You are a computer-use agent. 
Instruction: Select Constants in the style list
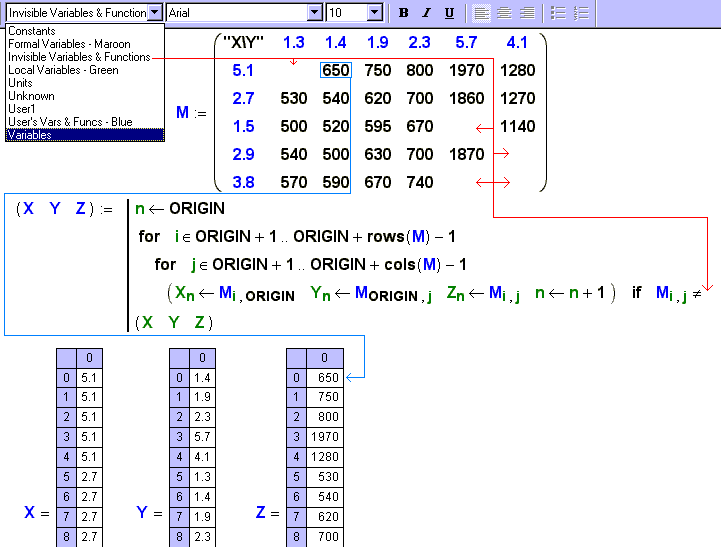85,31
